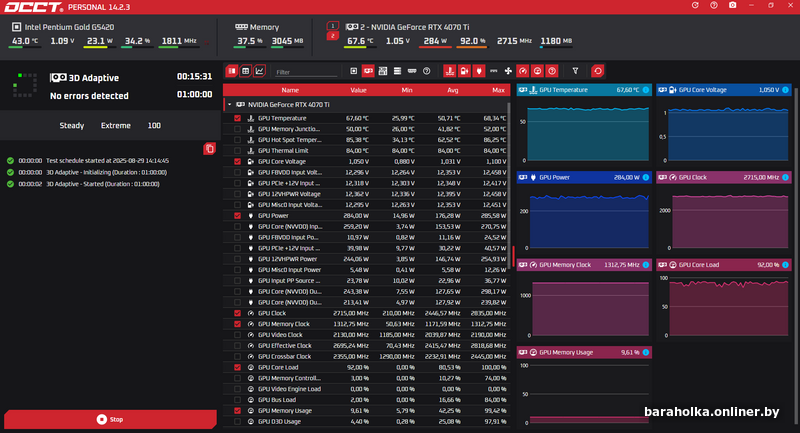Open the help icon in title bar
800x433 pixels.
click(714, 5)
